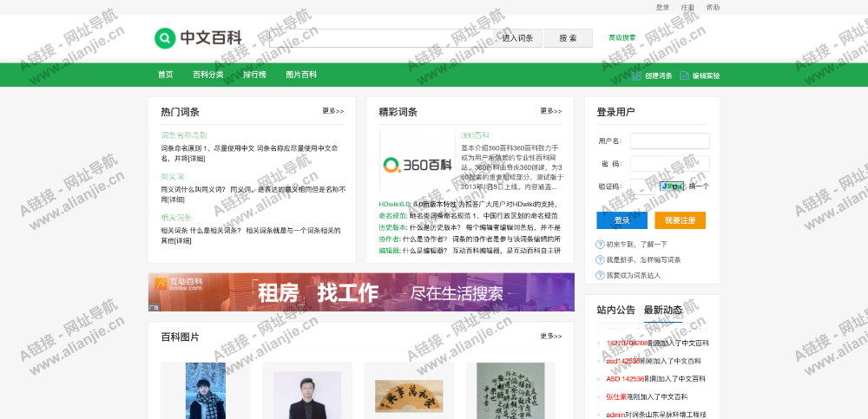868x419 pixels.
Task: Switch to the 最新动态 tab
Action: click(x=663, y=310)
